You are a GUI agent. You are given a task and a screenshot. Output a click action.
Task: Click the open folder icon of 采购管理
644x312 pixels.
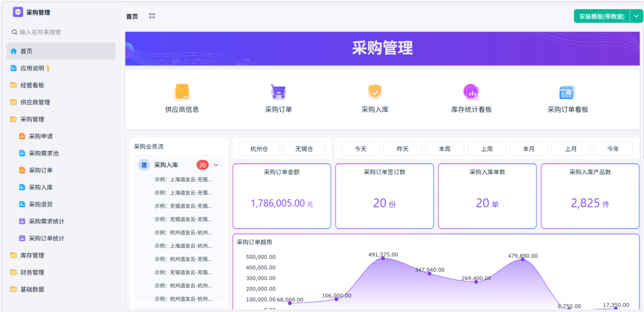pos(13,119)
